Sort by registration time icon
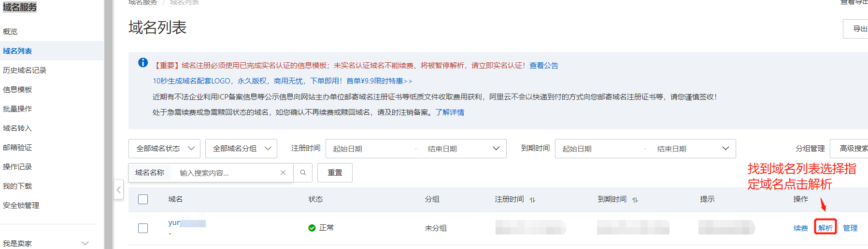868x249 pixels. 532,200
